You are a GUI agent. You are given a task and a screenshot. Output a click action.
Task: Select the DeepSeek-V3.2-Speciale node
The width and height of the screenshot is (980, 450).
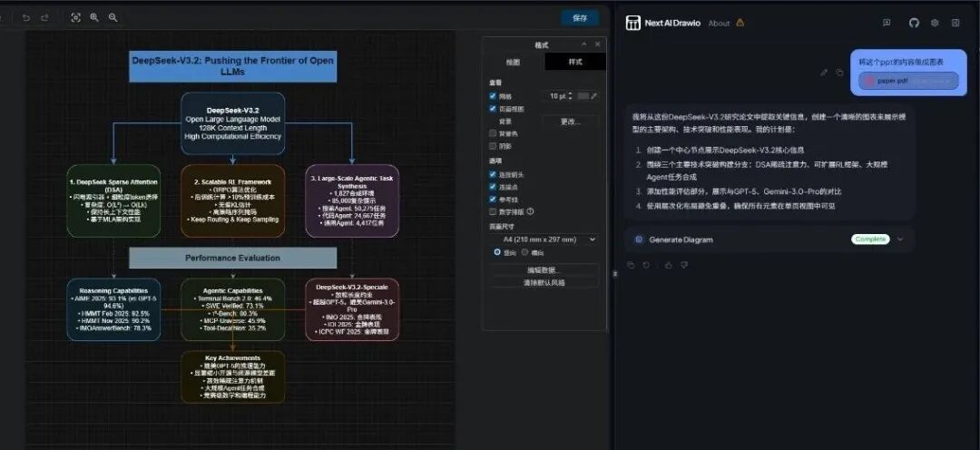(352, 309)
